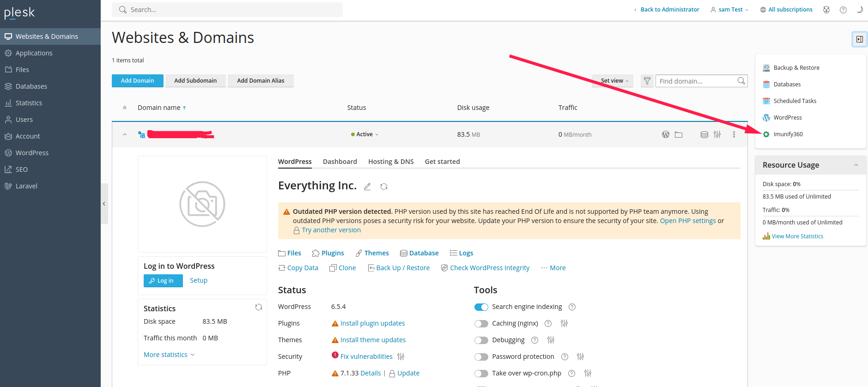Edit the site name pencil icon
Screen dimensions: 868x387
click(367, 187)
